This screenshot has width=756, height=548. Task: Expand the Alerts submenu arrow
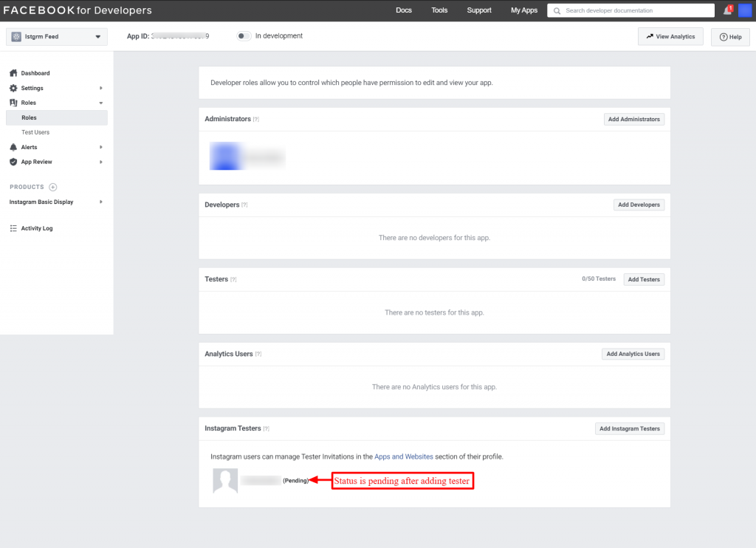click(x=100, y=147)
